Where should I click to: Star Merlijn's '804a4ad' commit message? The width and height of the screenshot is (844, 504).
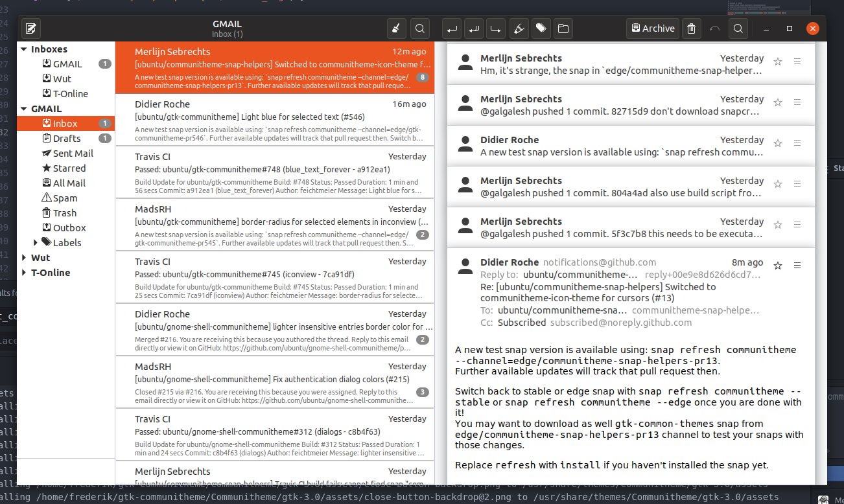pos(778,184)
